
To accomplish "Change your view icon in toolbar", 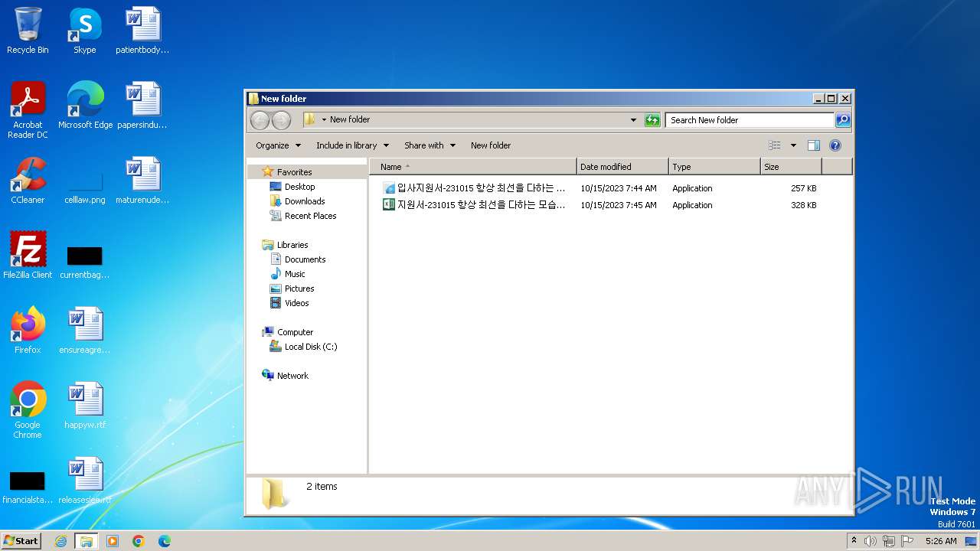I will pos(775,145).
